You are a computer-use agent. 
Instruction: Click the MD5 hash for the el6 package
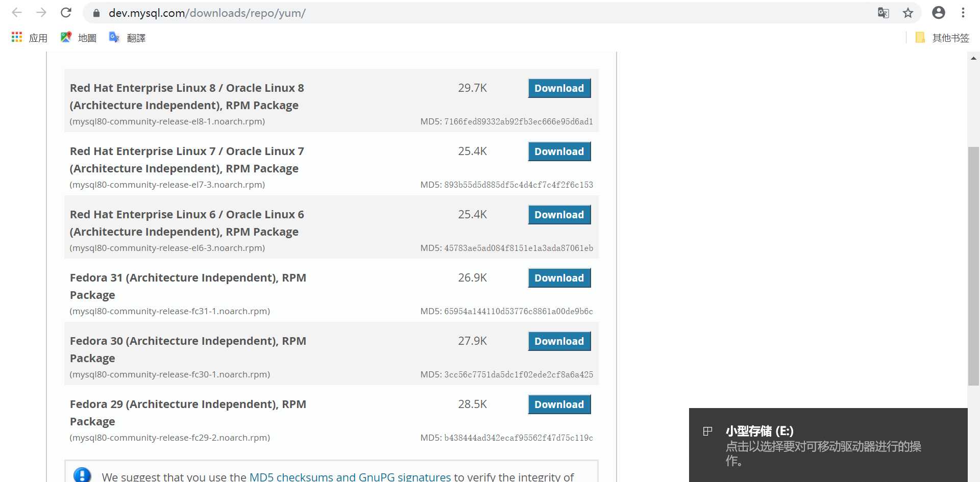519,248
